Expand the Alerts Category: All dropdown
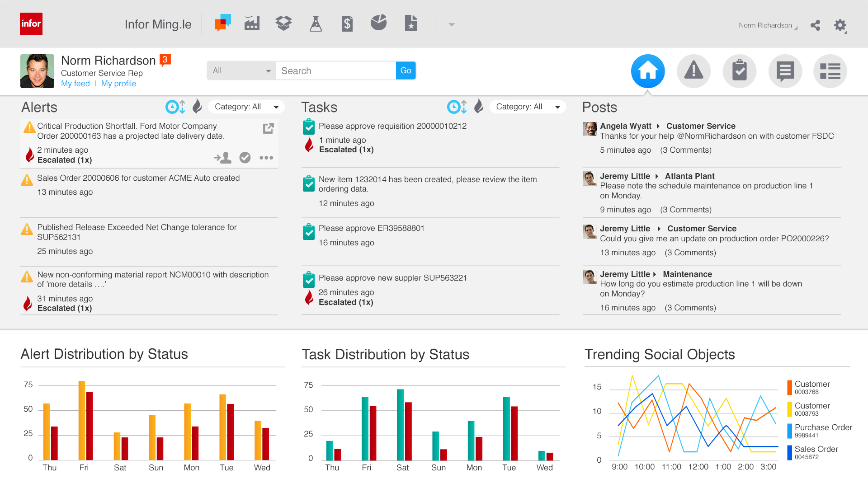 246,107
